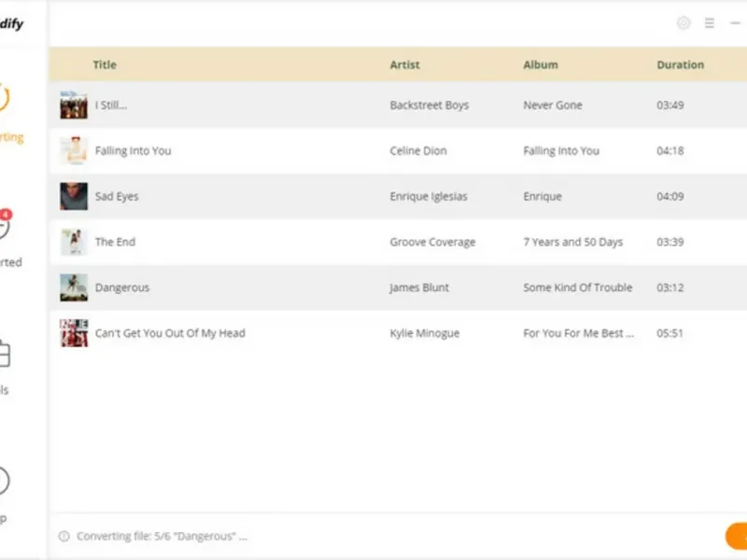This screenshot has height=560, width=747.
Task: Click the Album column header
Action: 540,65
